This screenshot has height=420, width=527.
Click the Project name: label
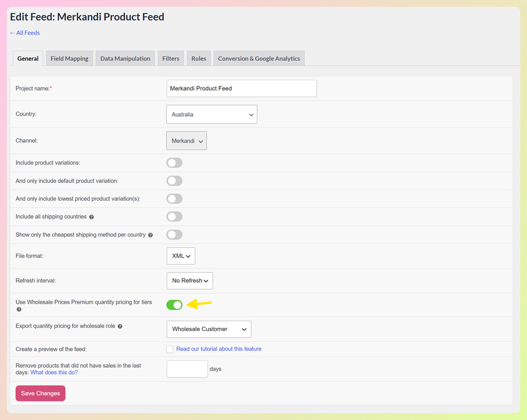pyautogui.click(x=33, y=89)
